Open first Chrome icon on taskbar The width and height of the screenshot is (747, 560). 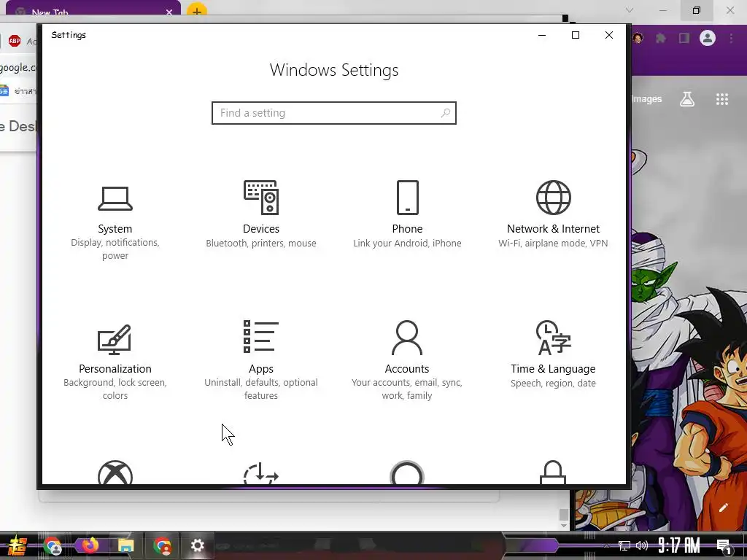point(53,545)
